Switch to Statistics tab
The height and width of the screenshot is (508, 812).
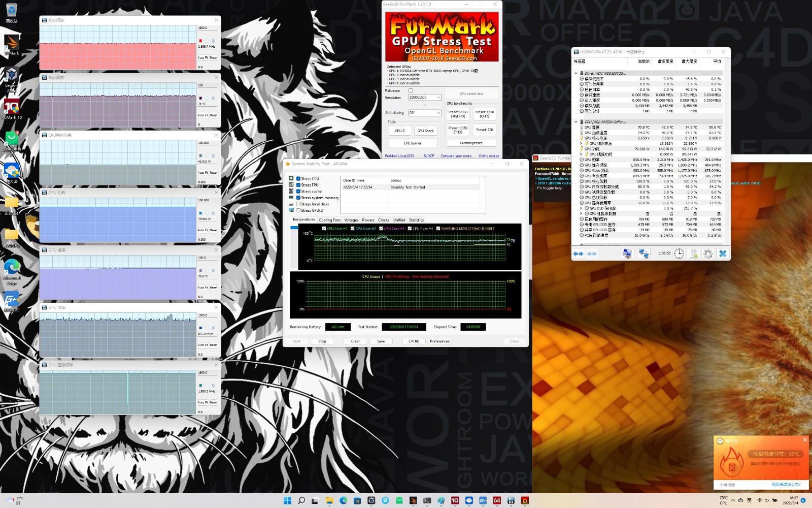tap(416, 220)
